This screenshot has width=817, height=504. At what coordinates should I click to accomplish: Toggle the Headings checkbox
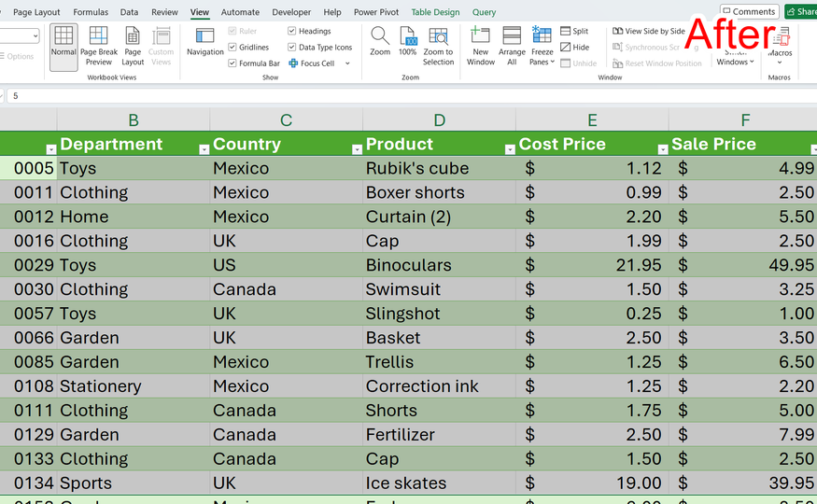(x=291, y=31)
